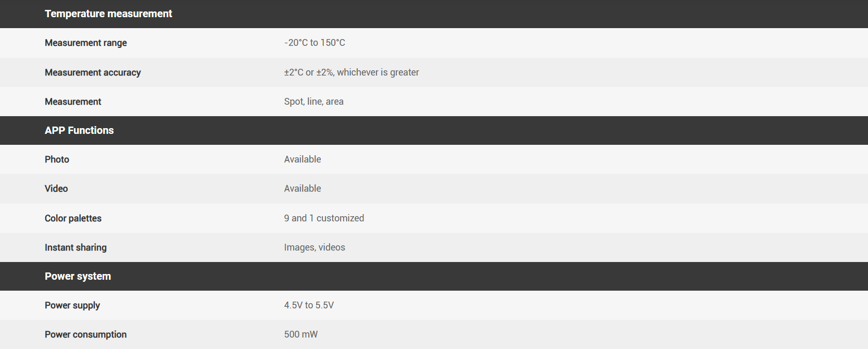Click Available in the Photo row

303,160
